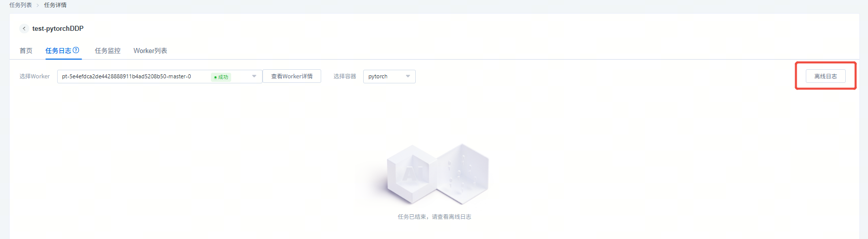Go to the Worker列表 tab
Image resolution: width=868 pixels, height=239 pixels.
point(150,51)
